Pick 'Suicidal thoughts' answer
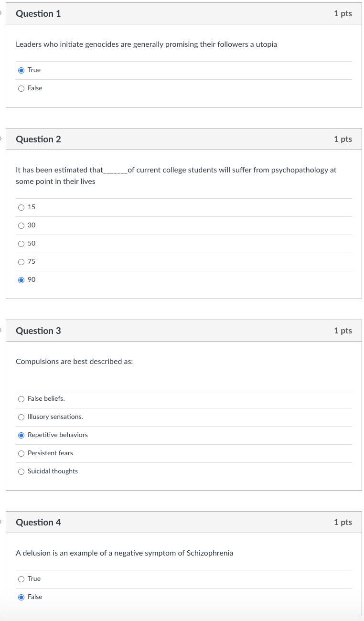Image resolution: width=364 pixels, height=621 pixels. [x=21, y=471]
